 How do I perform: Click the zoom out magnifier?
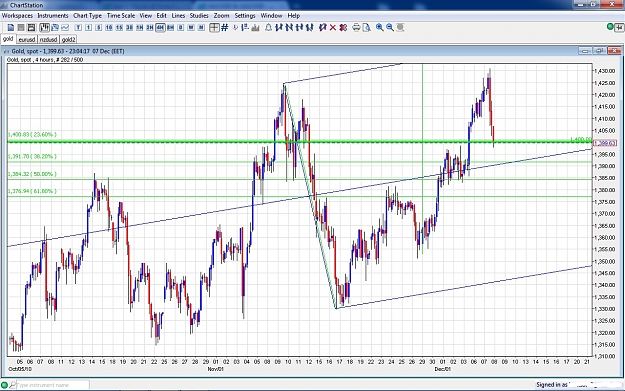tap(390, 28)
